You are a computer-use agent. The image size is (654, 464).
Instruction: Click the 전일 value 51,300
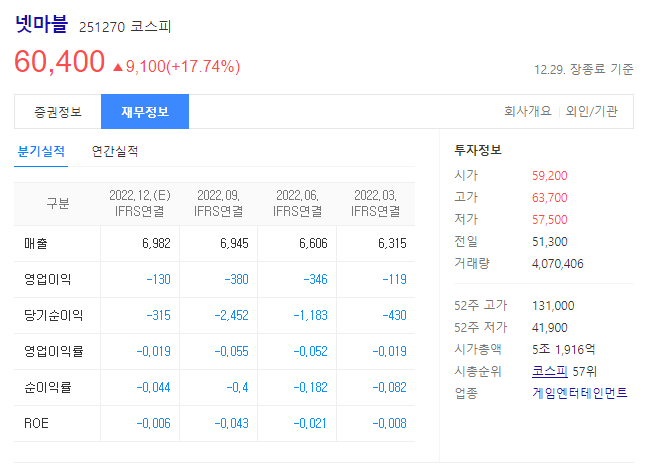(x=550, y=242)
